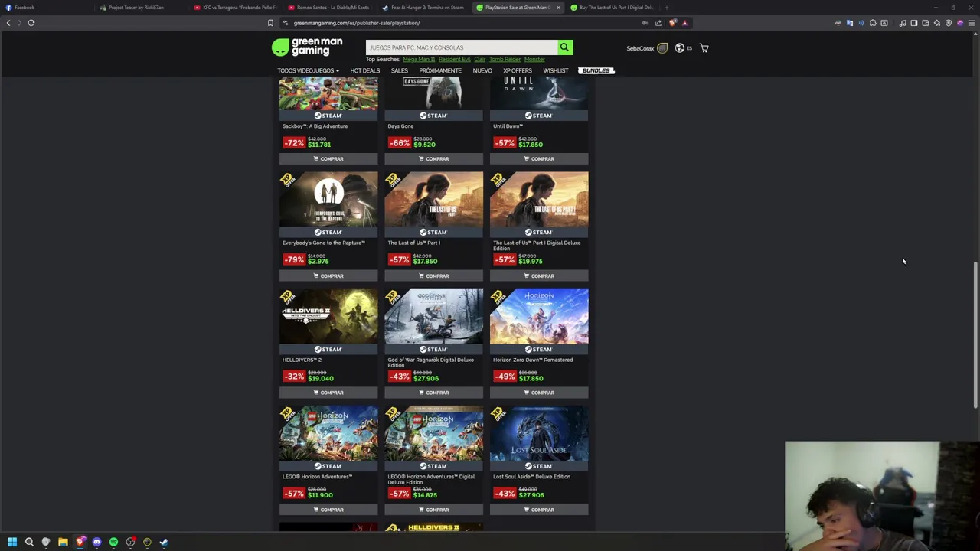Open the Próximamente menu item
Image resolution: width=980 pixels, height=551 pixels.
tap(440, 70)
